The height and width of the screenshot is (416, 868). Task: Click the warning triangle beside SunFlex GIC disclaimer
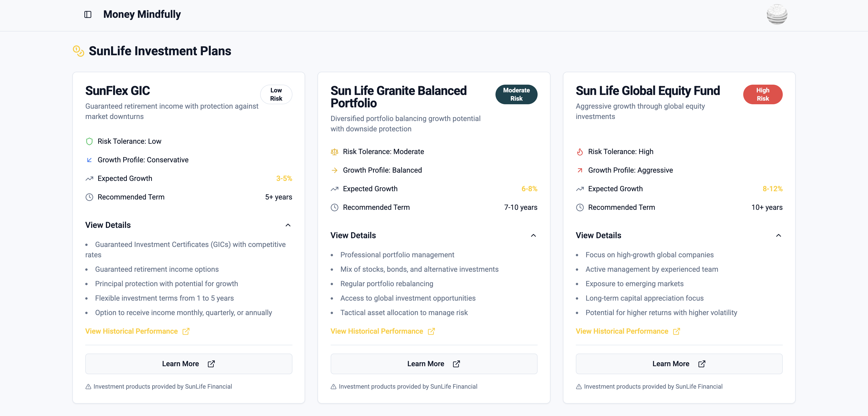pyautogui.click(x=88, y=387)
